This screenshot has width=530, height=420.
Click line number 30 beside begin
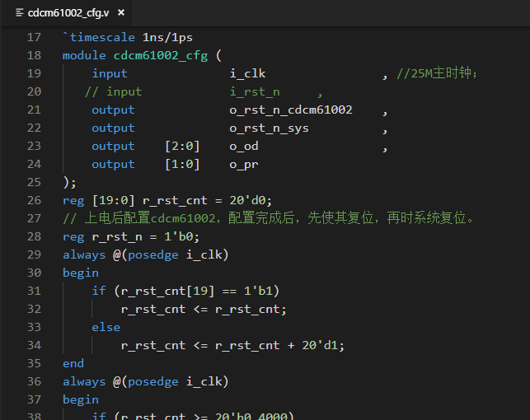coord(33,273)
